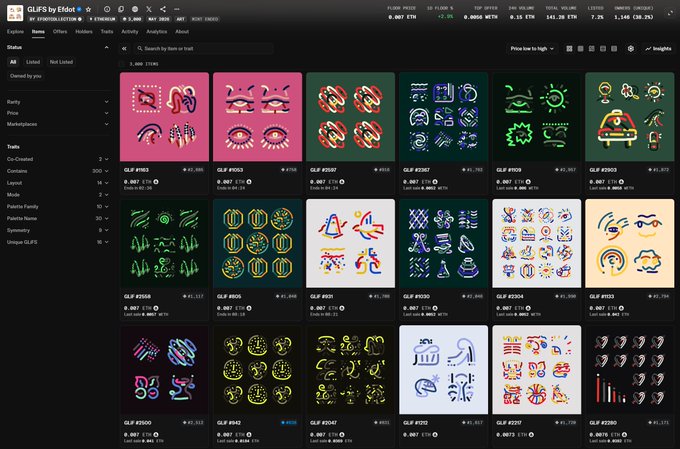Click the marketplace icon beside GLIF #1212 price
The width and height of the screenshot is (680, 449).
[x=435, y=434]
